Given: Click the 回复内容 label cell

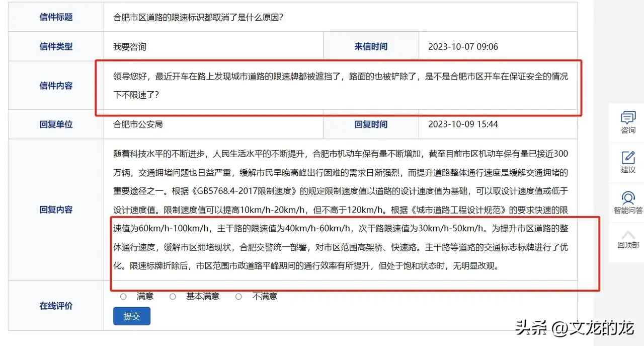Looking at the screenshot, I should point(56,210).
